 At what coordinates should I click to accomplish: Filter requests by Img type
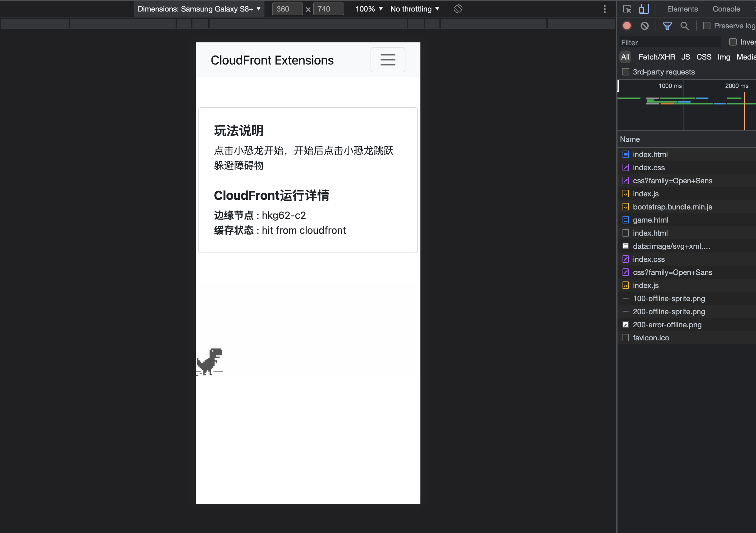[x=724, y=57]
